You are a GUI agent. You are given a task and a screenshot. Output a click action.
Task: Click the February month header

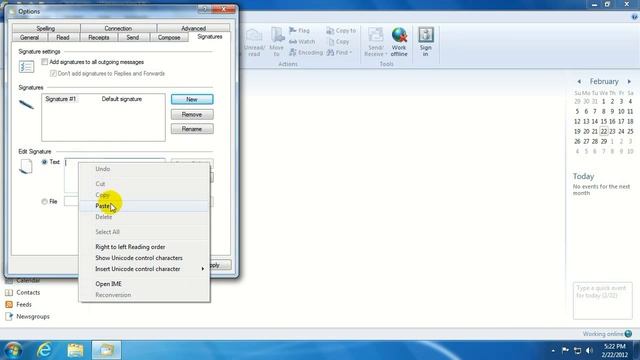(x=604, y=82)
